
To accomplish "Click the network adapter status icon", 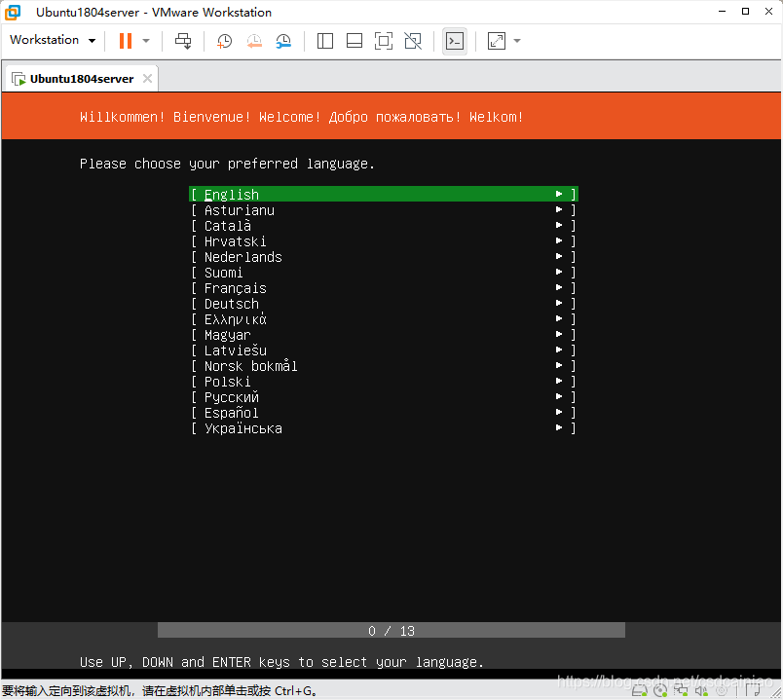I will click(x=681, y=691).
